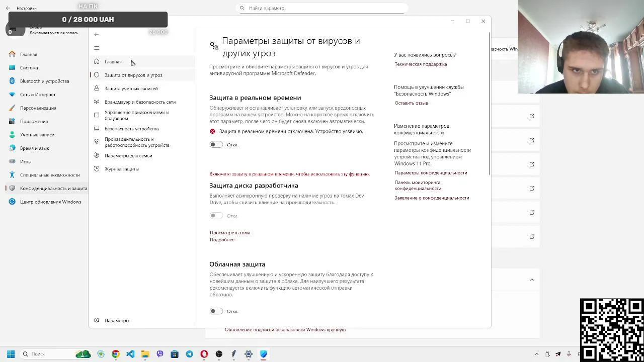644x362 pixels.
Task: Click the family icon for Параметры для семьи
Action: click(97, 155)
